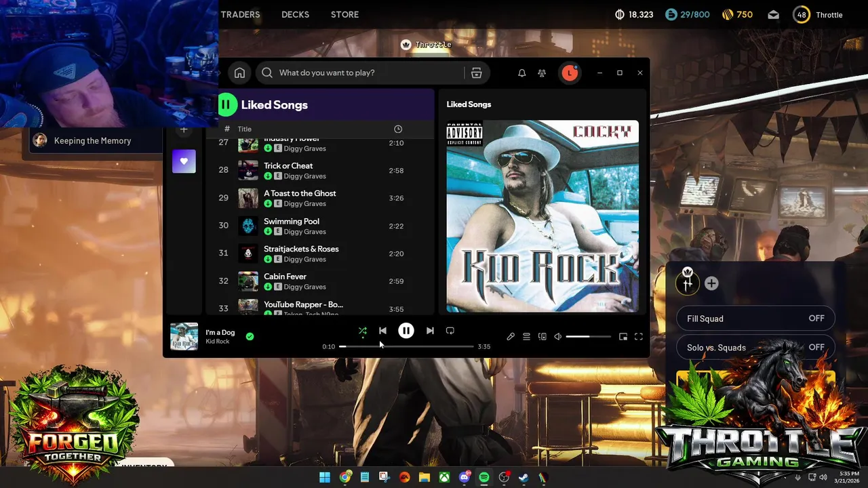Toggle the lyrics microphone icon
868x488 pixels.
tap(511, 337)
